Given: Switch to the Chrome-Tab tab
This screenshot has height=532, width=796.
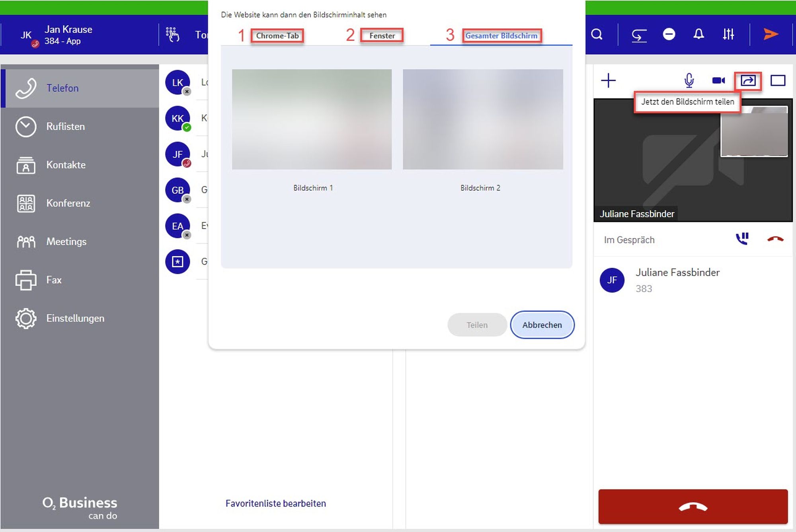Looking at the screenshot, I should [277, 36].
